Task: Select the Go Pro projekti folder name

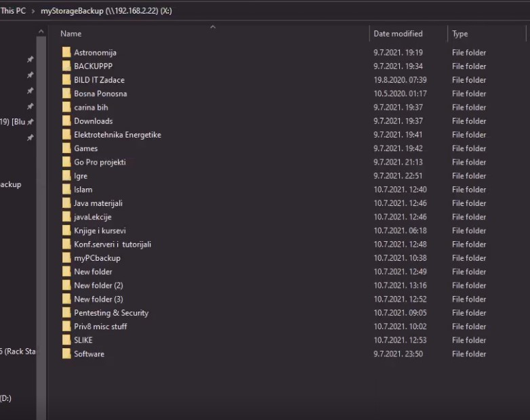Action: click(x=100, y=162)
